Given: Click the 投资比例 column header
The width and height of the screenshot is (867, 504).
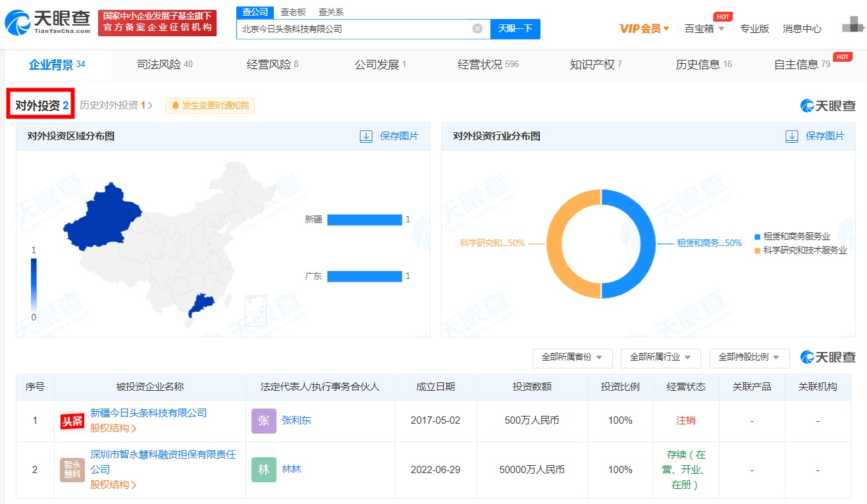Looking at the screenshot, I should (620, 387).
